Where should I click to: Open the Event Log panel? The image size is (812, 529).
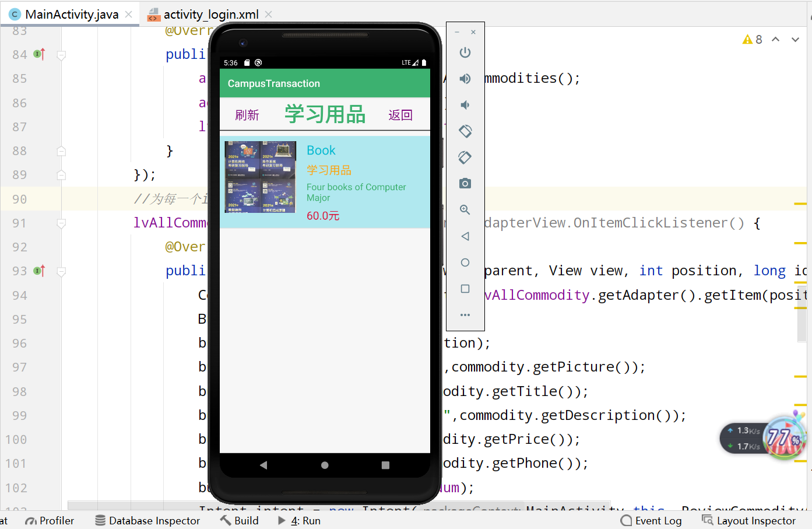(651, 520)
